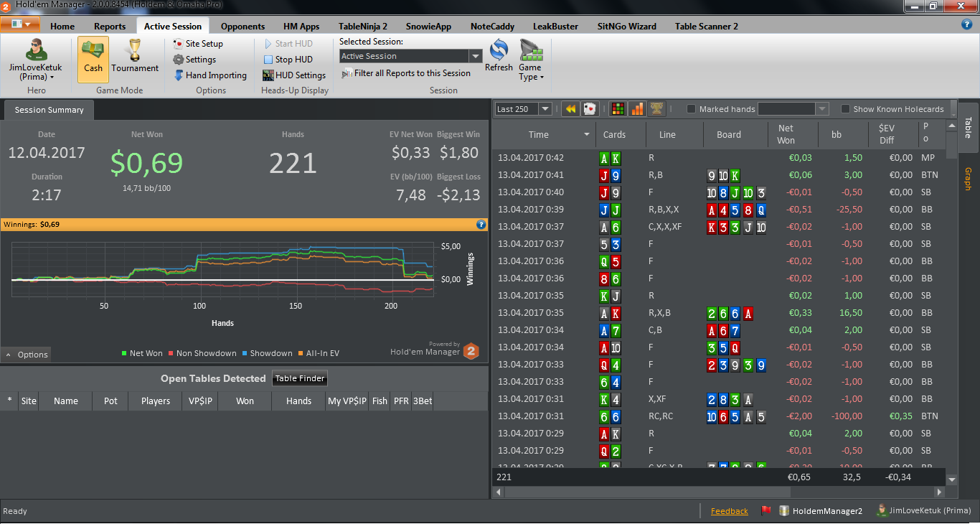980x524 pixels.
Task: Click the trophy icon in hands toolbar
Action: click(656, 109)
